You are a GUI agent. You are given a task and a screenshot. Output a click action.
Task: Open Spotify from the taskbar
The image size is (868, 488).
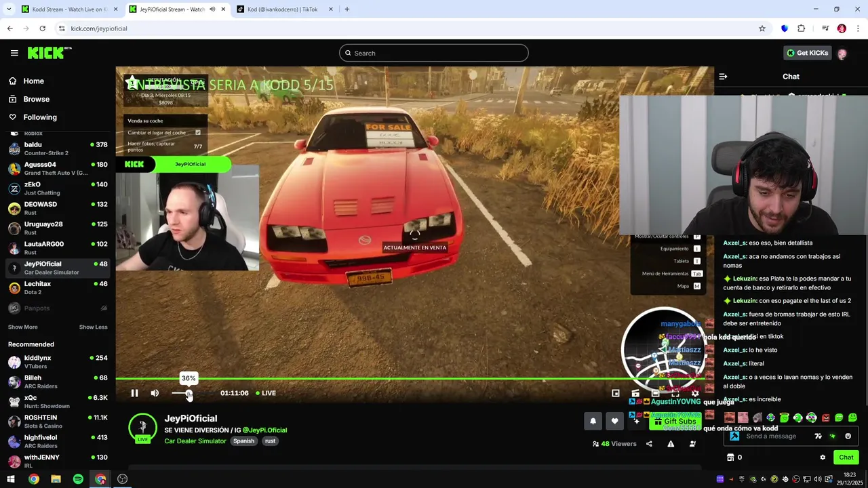(78, 479)
